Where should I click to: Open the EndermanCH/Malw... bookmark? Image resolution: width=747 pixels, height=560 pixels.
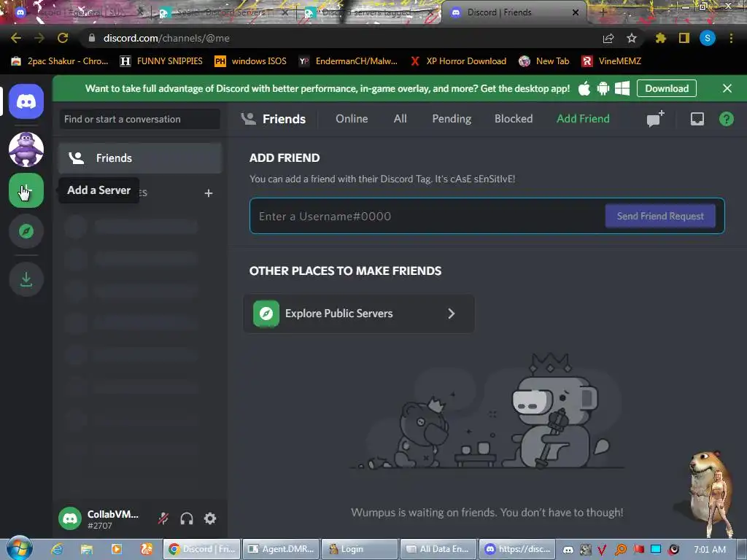pyautogui.click(x=348, y=61)
